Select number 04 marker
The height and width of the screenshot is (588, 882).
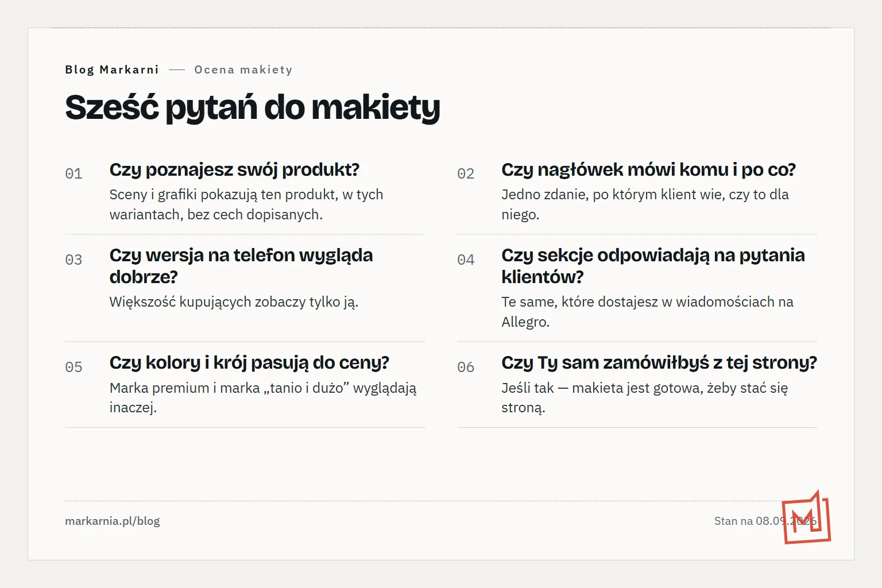[x=466, y=260]
